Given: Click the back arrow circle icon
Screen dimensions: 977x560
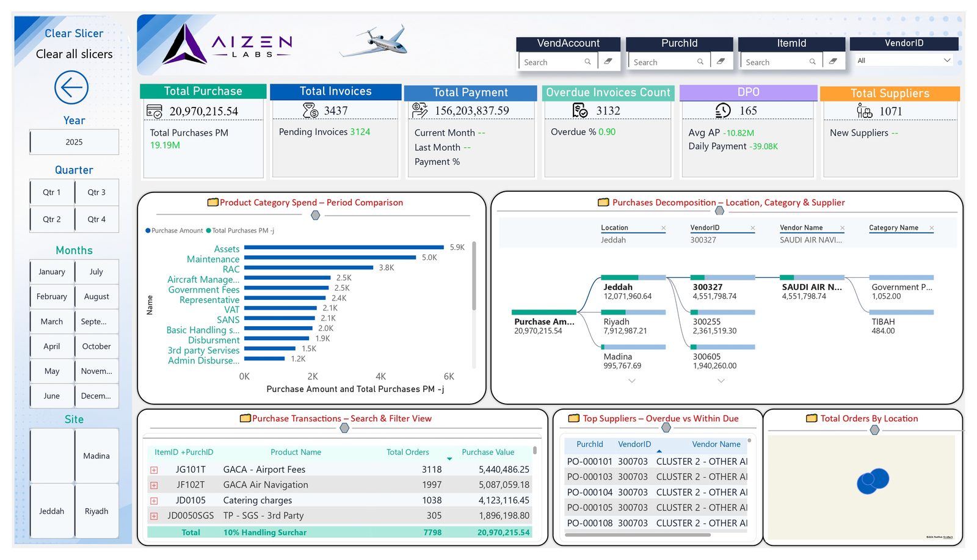Looking at the screenshot, I should pyautogui.click(x=71, y=87).
